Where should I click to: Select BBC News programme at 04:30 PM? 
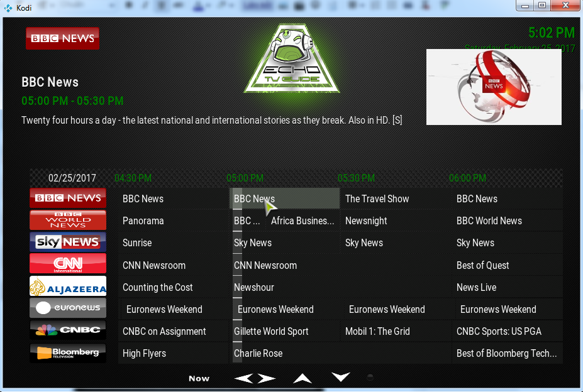pos(173,199)
